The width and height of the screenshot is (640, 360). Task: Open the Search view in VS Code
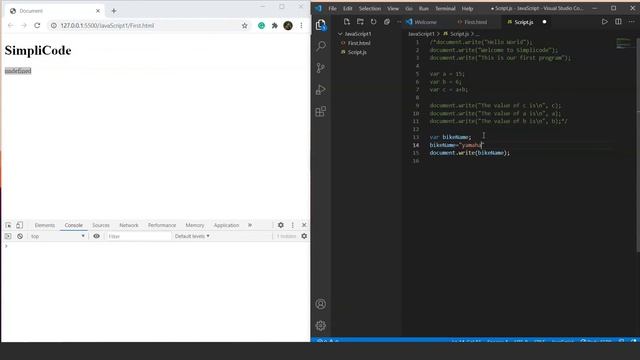click(321, 46)
